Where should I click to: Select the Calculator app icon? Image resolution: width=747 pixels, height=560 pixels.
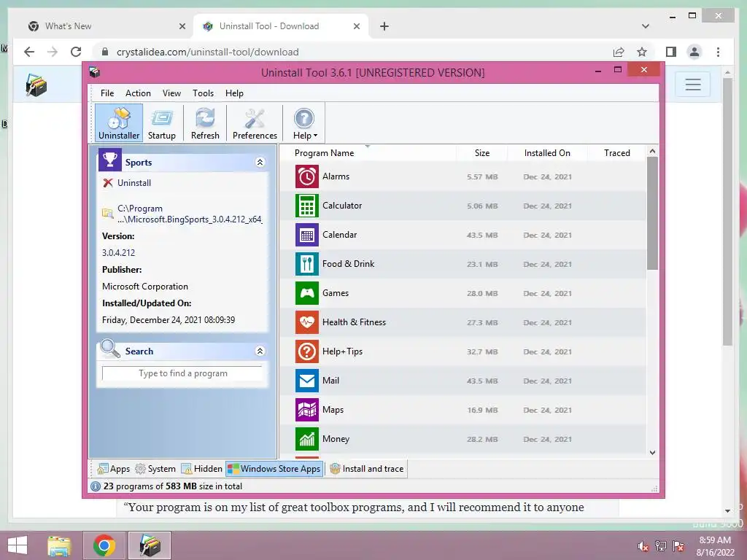pyautogui.click(x=307, y=206)
